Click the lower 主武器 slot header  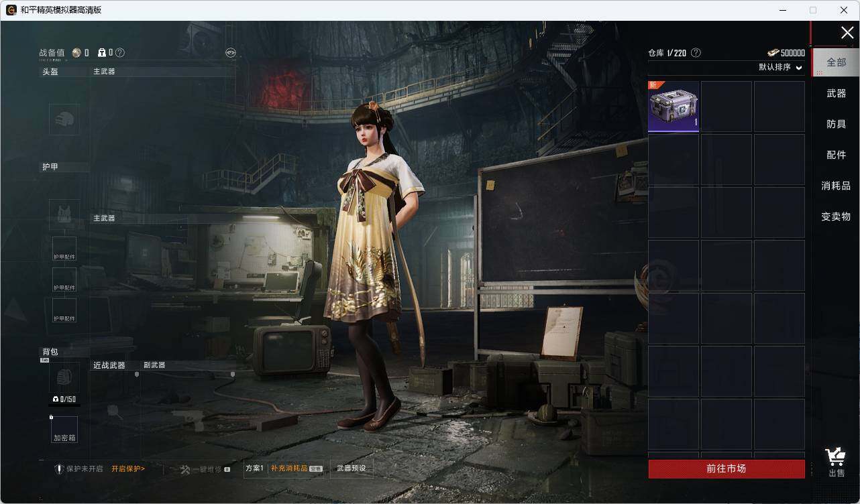[163, 218]
